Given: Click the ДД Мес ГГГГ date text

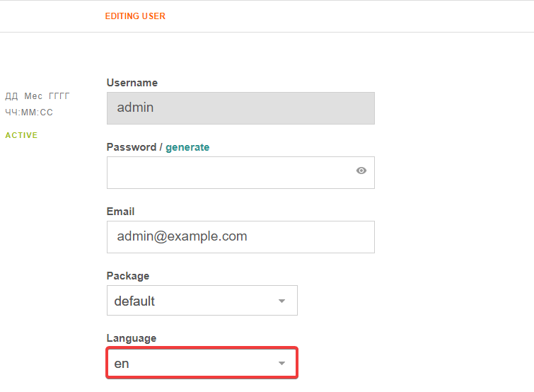Looking at the screenshot, I should (x=37, y=96).
